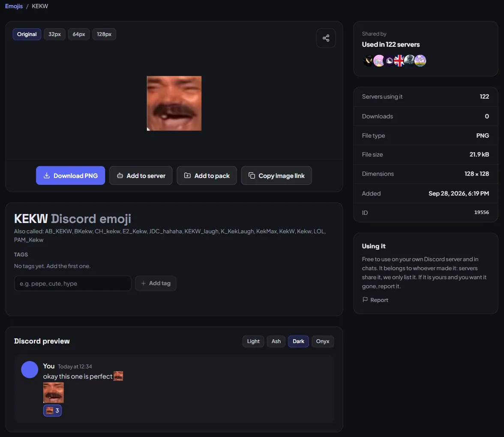Screen dimensions: 504x437
Task: Click Copy image link button
Action: (x=276, y=175)
